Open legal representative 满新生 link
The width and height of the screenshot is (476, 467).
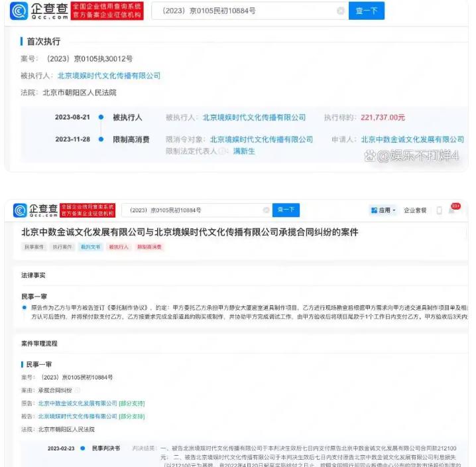244,151
